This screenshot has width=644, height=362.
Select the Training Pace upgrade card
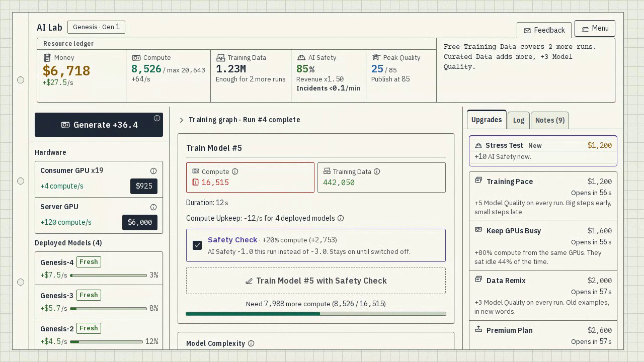tap(543, 197)
